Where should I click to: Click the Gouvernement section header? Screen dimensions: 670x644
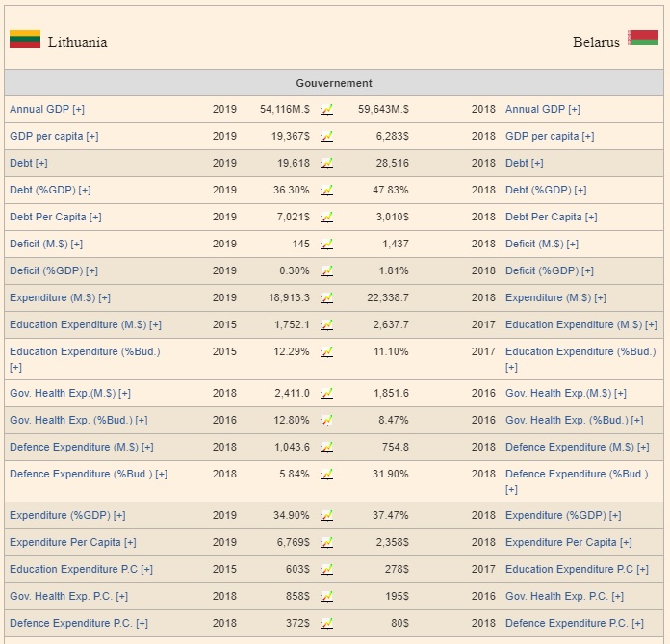(334, 83)
